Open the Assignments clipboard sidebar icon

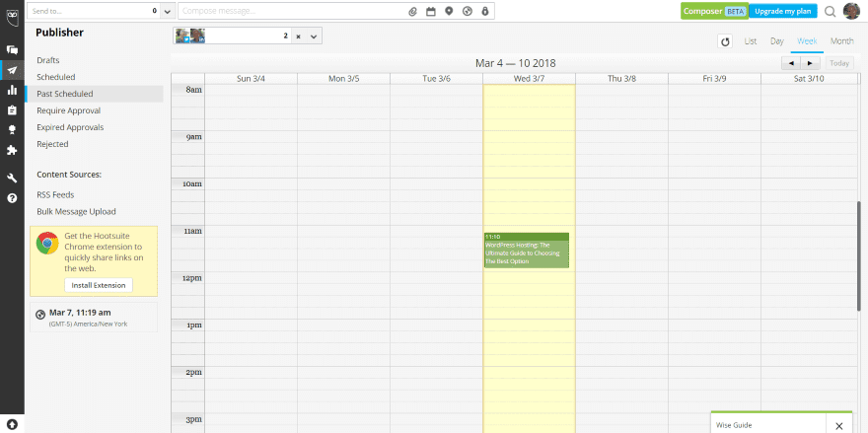(12, 110)
